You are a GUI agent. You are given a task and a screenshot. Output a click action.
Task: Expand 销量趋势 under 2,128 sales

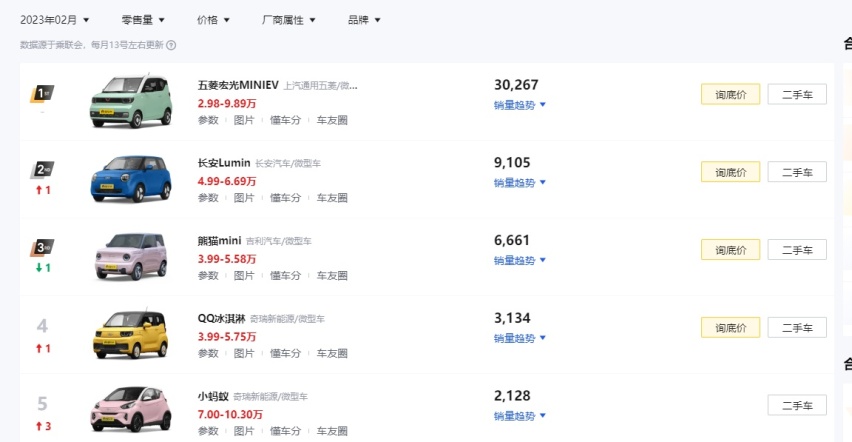pos(519,416)
